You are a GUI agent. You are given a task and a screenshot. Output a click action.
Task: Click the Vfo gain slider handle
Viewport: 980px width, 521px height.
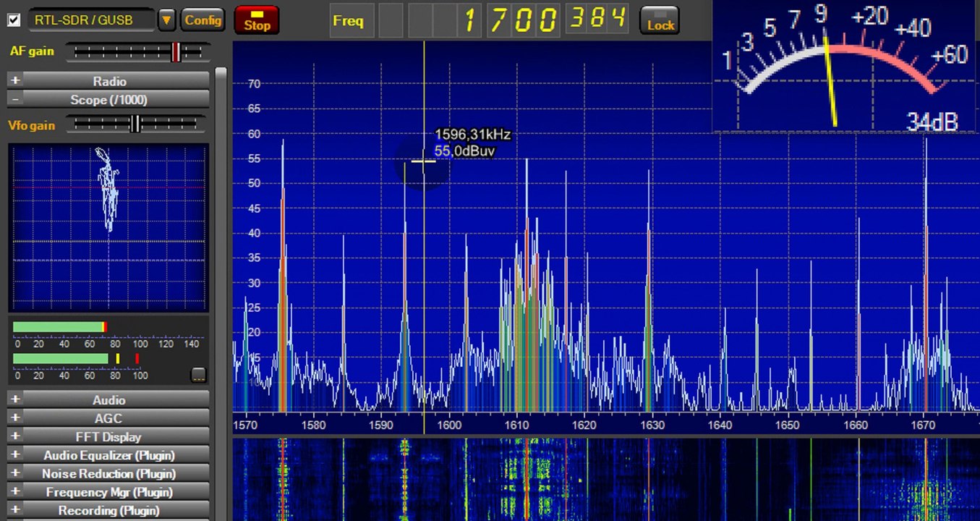(135, 124)
